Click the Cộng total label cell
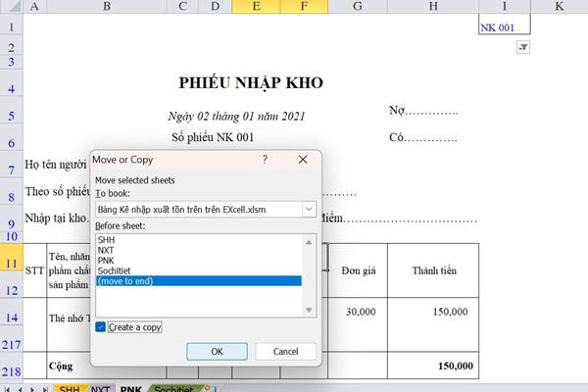 (61, 366)
